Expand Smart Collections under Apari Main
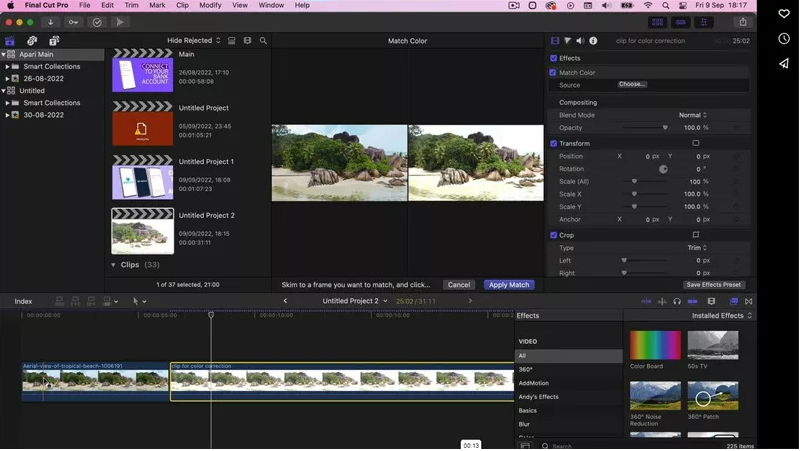Viewport: 800px width, 451px height. pos(7,66)
